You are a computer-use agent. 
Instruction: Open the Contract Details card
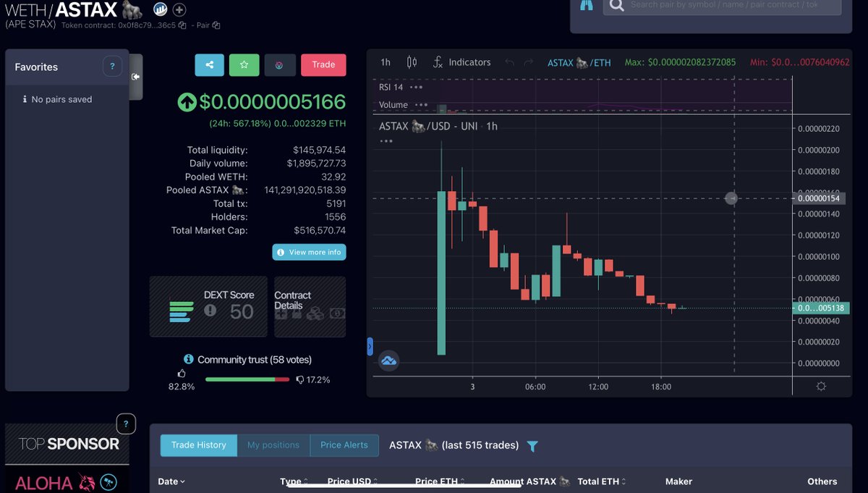pyautogui.click(x=310, y=307)
